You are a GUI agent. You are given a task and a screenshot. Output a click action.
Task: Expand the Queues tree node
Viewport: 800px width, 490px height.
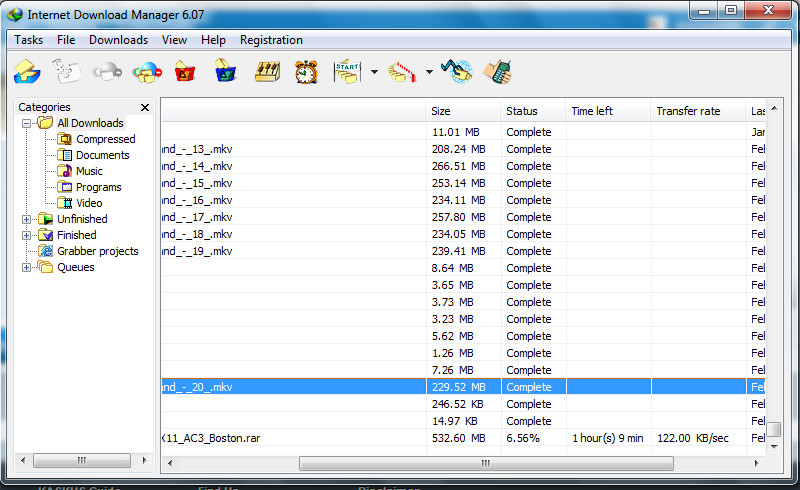27,267
